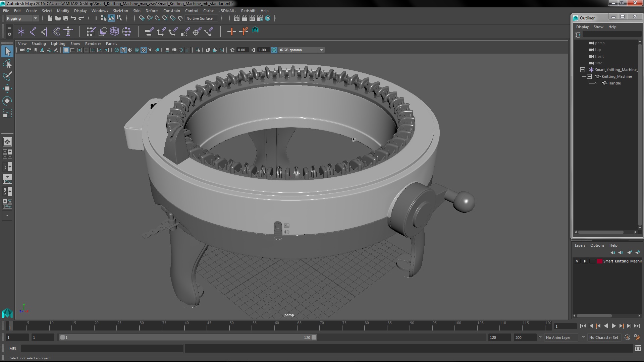Open the viewport Shading menu
644x362 pixels.
[39, 44]
